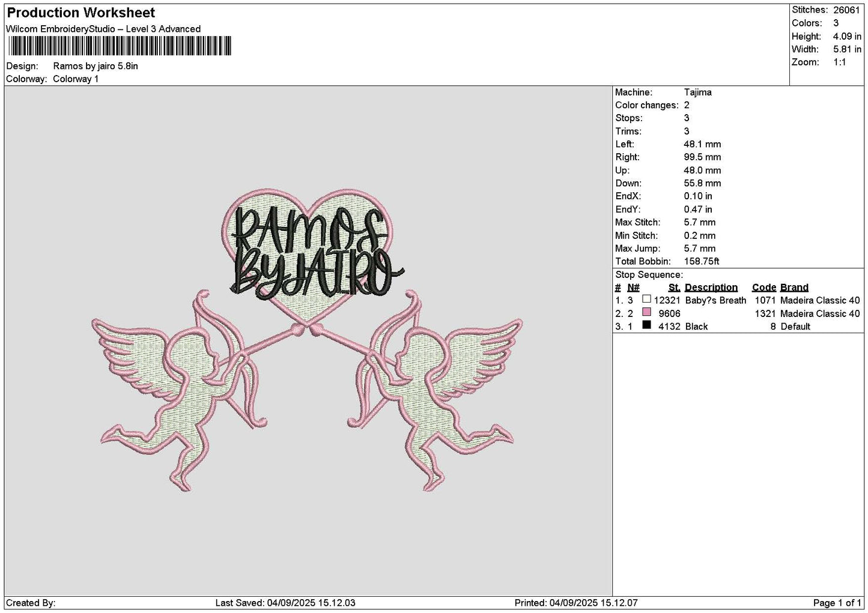Screen dimensions: 868x613
Task: Click the 'Production Worksheet' title
Action: (81, 13)
